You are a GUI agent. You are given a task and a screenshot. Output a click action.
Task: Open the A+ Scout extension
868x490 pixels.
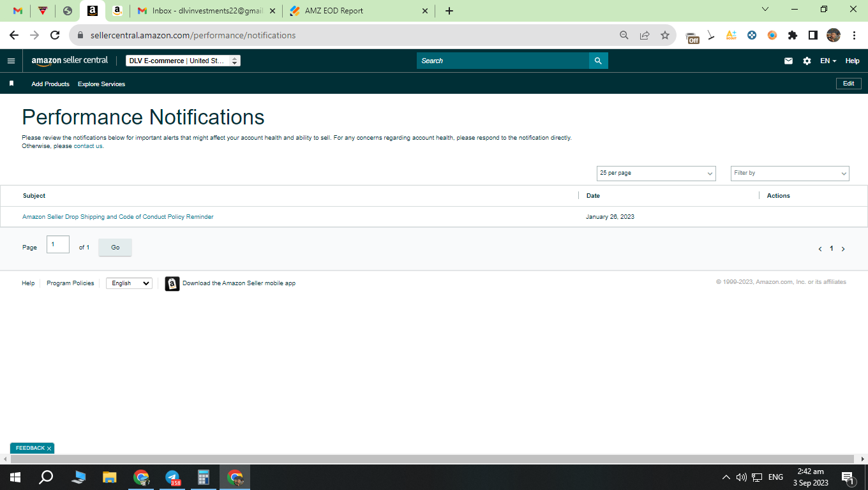[731, 35]
